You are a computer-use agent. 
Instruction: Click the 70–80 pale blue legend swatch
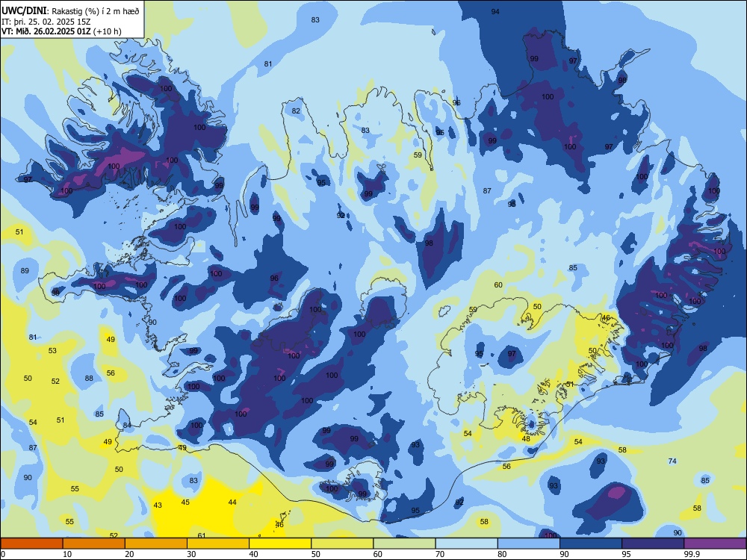(x=466, y=544)
